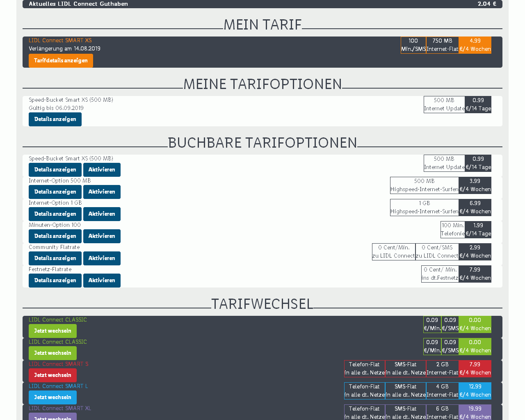
Task: Activate the Internet-Option 500 MB
Action: pyautogui.click(x=102, y=192)
